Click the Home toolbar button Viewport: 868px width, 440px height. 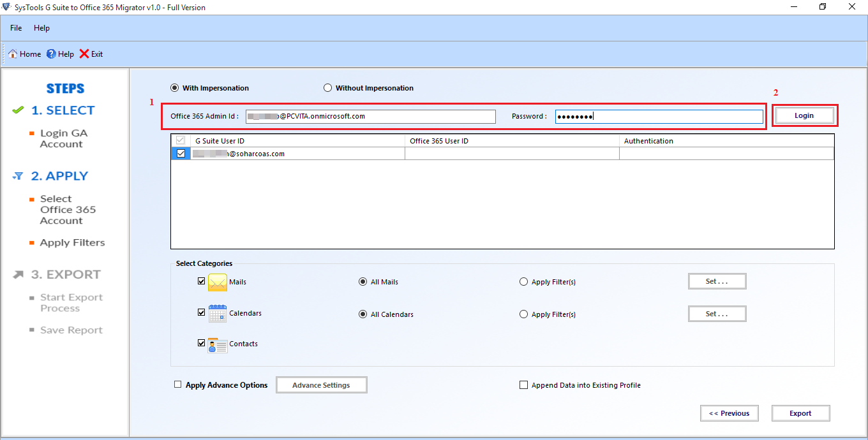click(24, 54)
